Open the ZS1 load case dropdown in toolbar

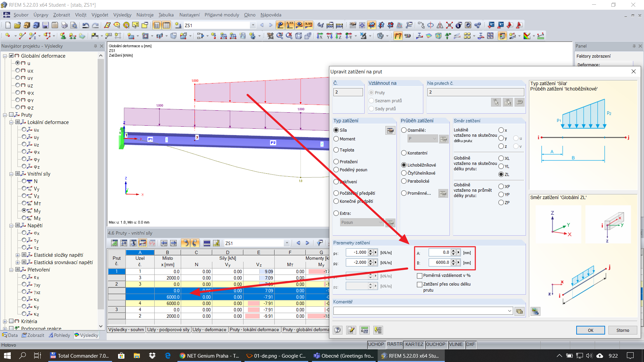[x=253, y=25]
